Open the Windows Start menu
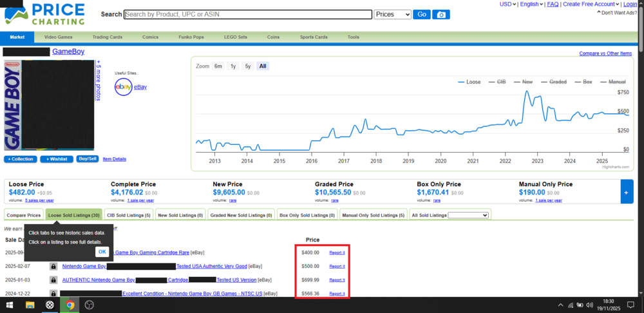This screenshot has width=644, height=313. pyautogui.click(x=10, y=305)
